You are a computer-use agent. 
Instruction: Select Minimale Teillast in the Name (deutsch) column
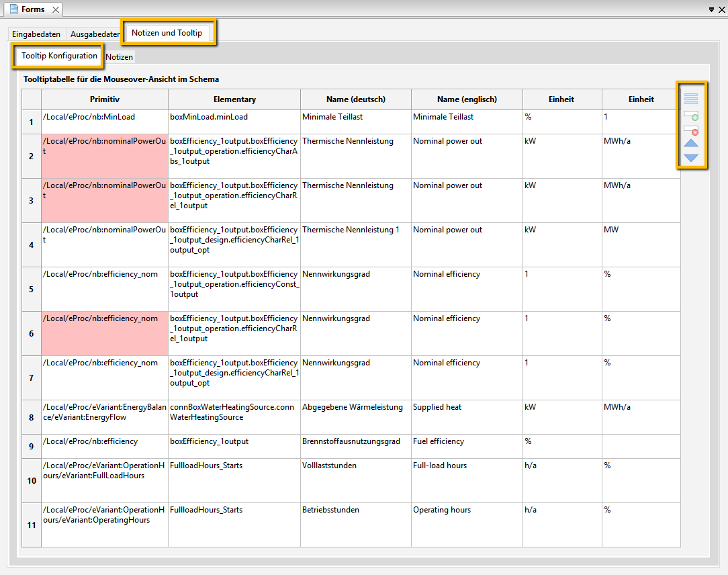click(x=356, y=122)
